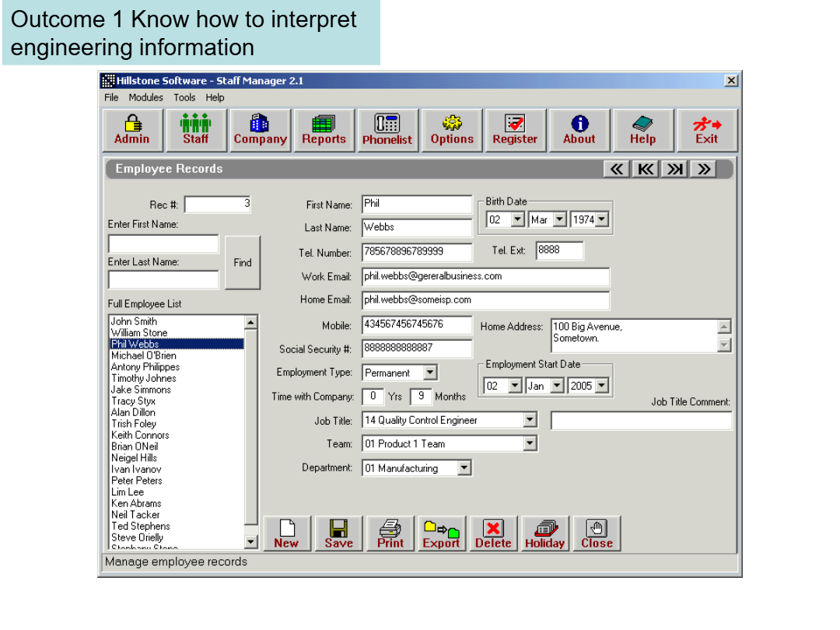This screenshot has width=840, height=630.
Task: Open the Admin module
Action: click(x=132, y=130)
